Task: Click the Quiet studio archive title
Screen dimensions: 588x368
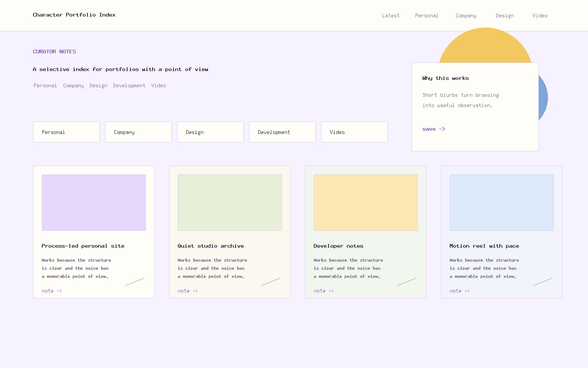Action: (211, 246)
